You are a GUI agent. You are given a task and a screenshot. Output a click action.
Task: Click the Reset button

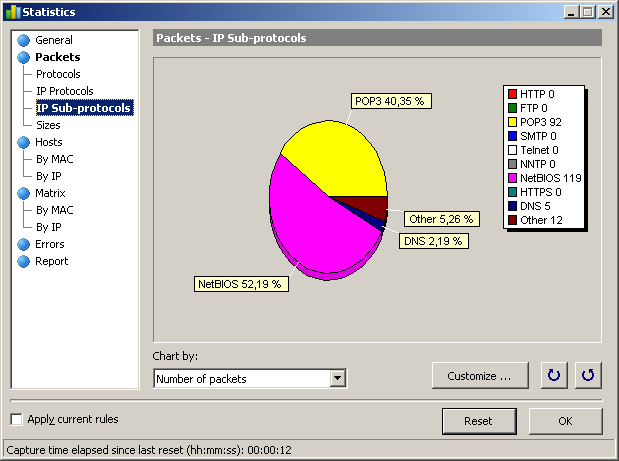479,421
